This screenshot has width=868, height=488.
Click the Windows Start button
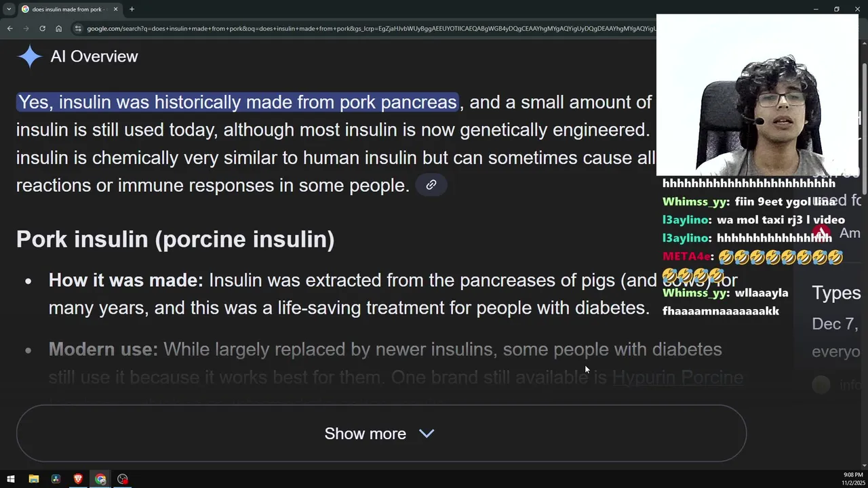pyautogui.click(x=11, y=479)
